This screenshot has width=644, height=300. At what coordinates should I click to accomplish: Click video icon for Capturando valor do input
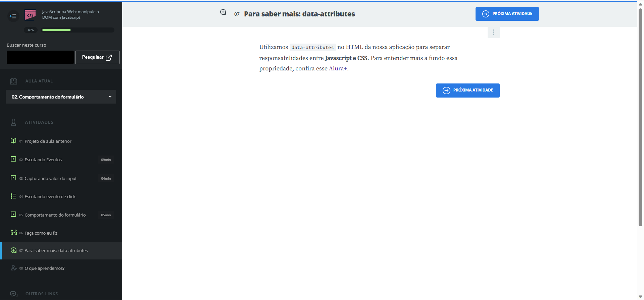(13, 178)
